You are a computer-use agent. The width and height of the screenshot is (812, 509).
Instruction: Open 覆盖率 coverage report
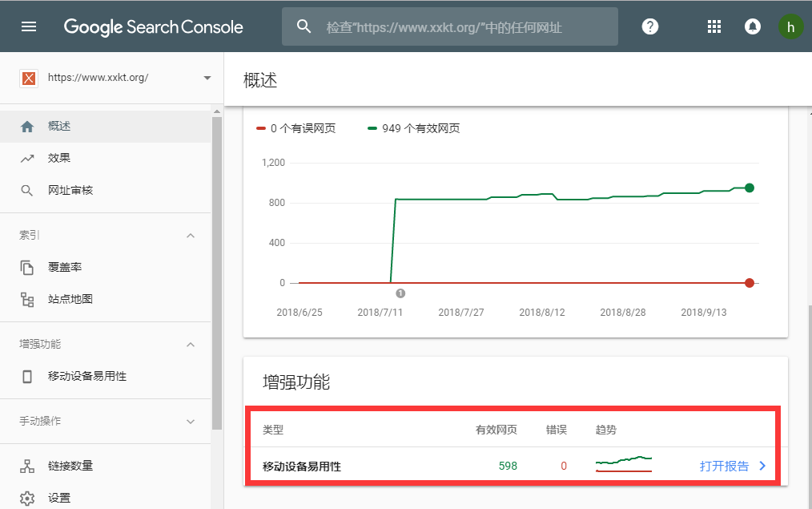(105, 268)
